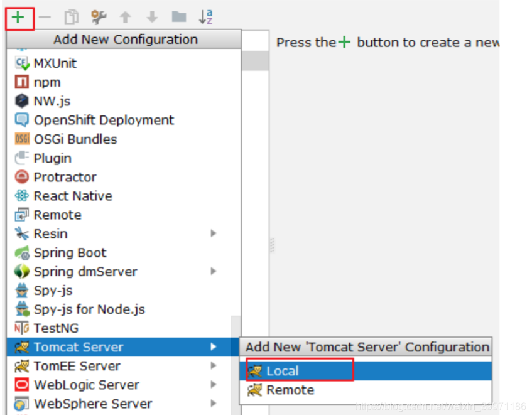
Task: Expand the WebSphere Server submenu arrow
Action: click(214, 404)
